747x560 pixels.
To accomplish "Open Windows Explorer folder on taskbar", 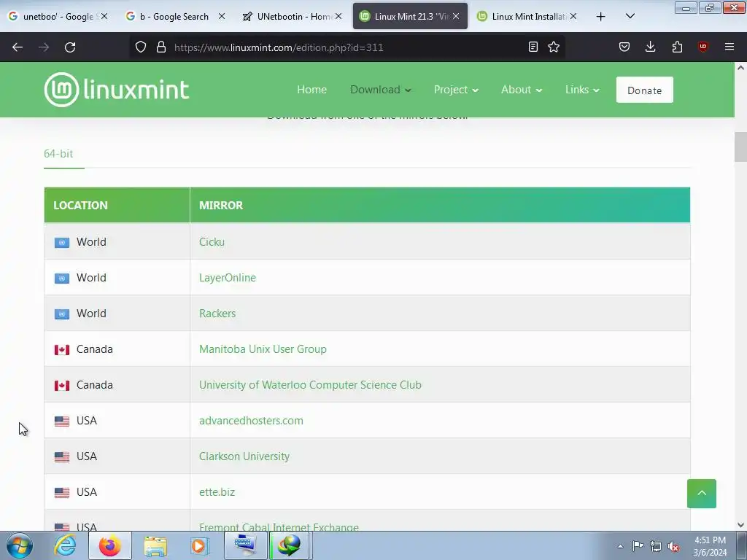I will pos(155,545).
